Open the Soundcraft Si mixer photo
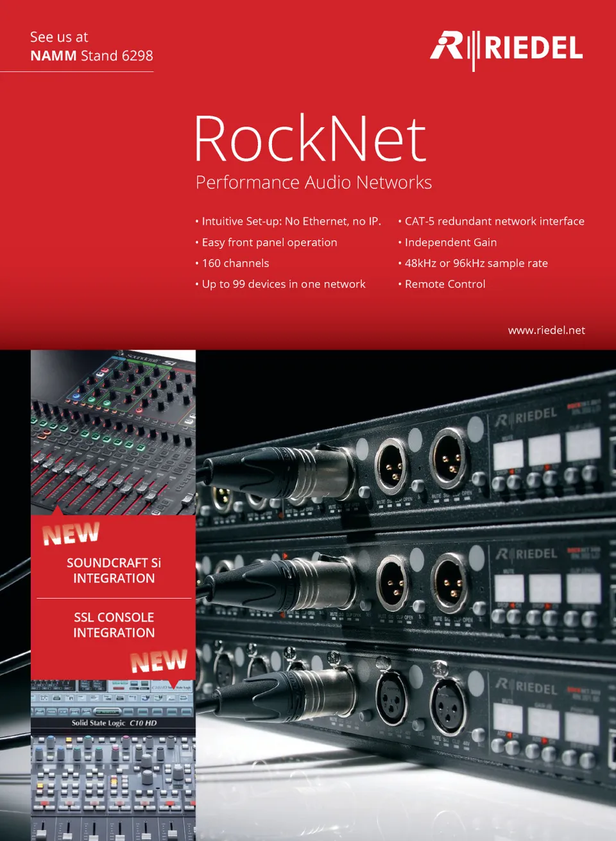The image size is (616, 841). (113, 431)
